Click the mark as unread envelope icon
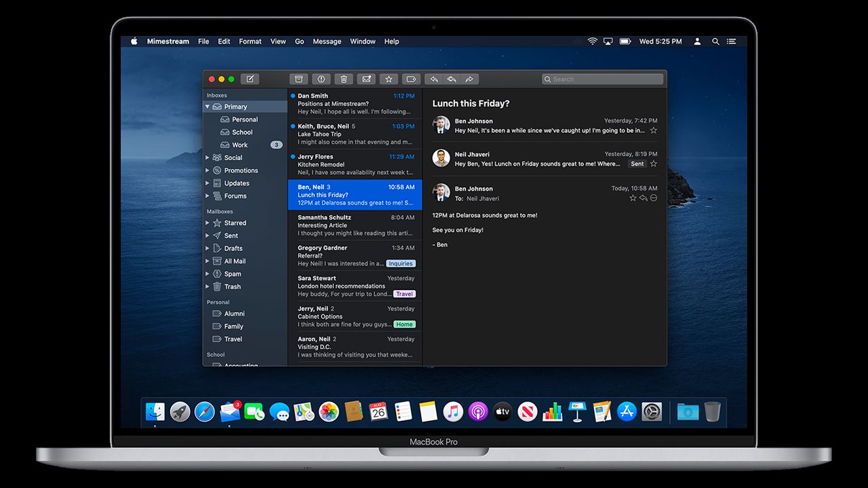The width and height of the screenshot is (868, 488). click(x=367, y=79)
